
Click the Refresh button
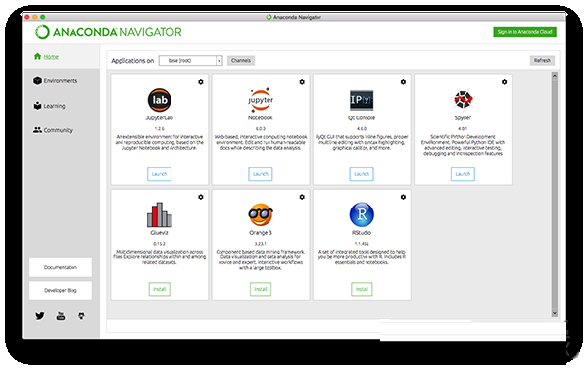click(542, 61)
